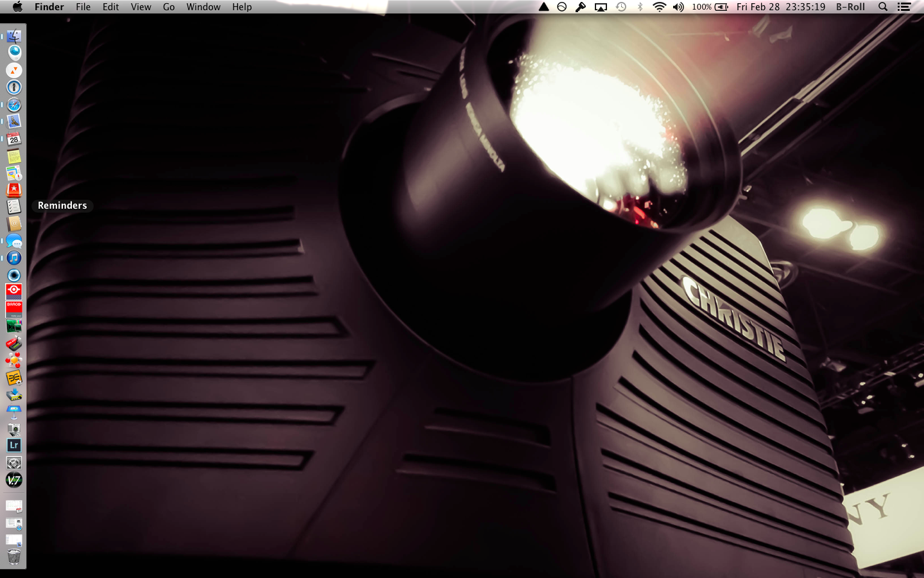Launch the yellow schematic gear icon
The height and width of the screenshot is (578, 924).
(14, 378)
